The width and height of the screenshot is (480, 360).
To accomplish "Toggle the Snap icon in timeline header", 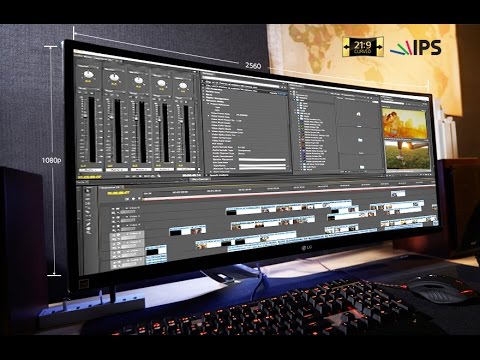I will [x=127, y=199].
